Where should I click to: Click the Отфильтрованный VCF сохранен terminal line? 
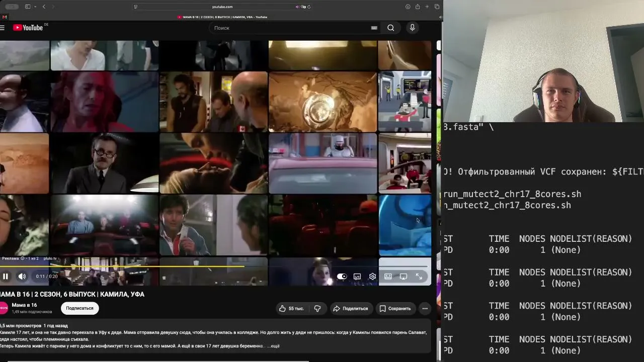pyautogui.click(x=543, y=171)
